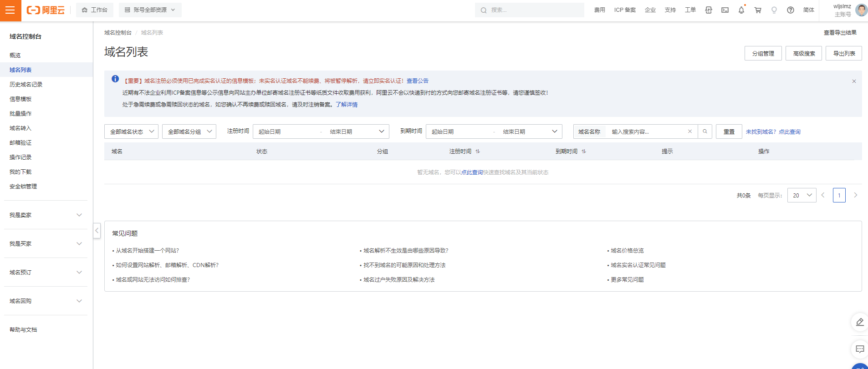Image resolution: width=868 pixels, height=369 pixels.
Task: Go to next page arrow
Action: [856, 195]
